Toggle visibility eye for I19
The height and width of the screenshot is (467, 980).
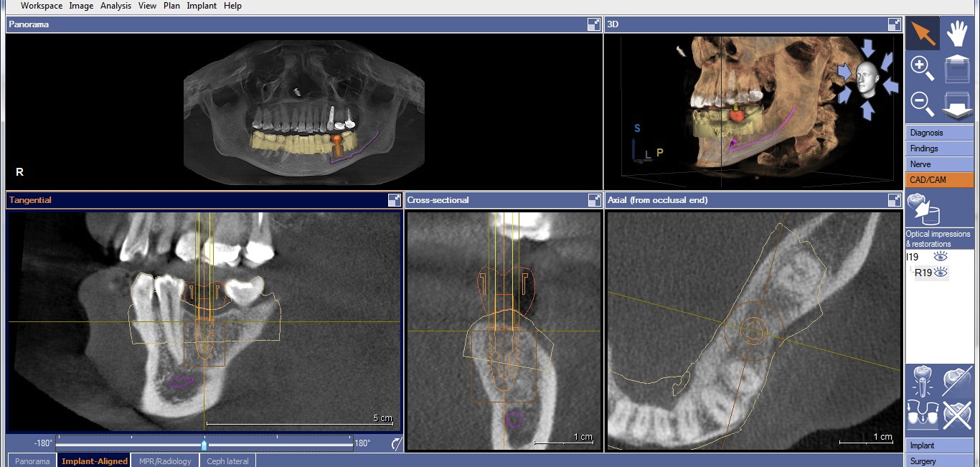point(941,256)
